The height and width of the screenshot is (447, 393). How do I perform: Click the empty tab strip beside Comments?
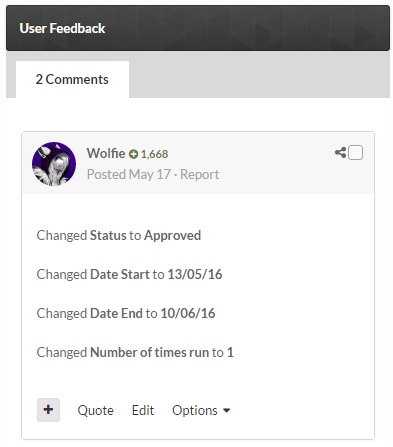pos(259,75)
